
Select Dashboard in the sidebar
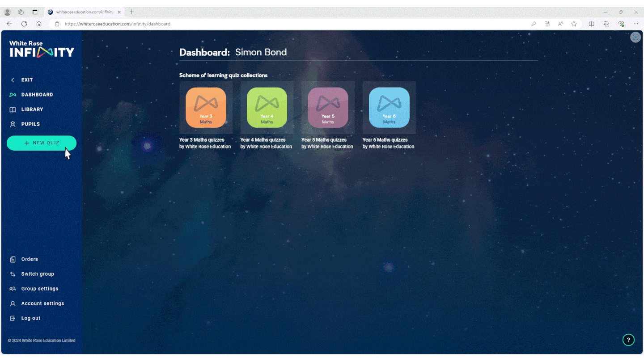point(37,95)
